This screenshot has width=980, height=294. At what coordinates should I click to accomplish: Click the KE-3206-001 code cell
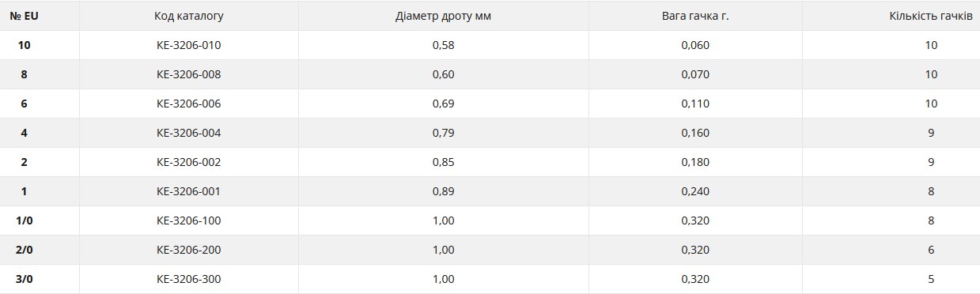click(189, 191)
